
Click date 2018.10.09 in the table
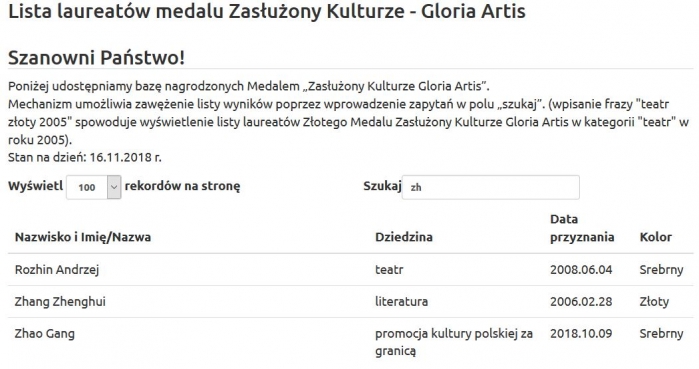tap(581, 334)
